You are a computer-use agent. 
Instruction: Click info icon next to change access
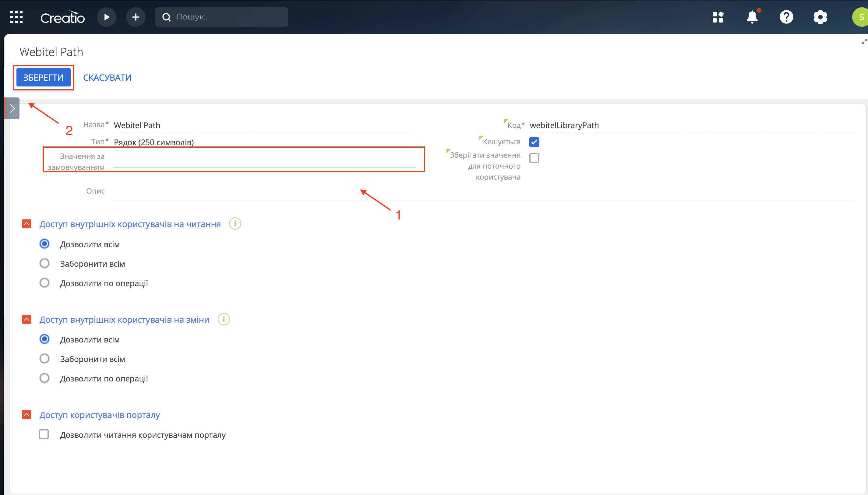[224, 319]
